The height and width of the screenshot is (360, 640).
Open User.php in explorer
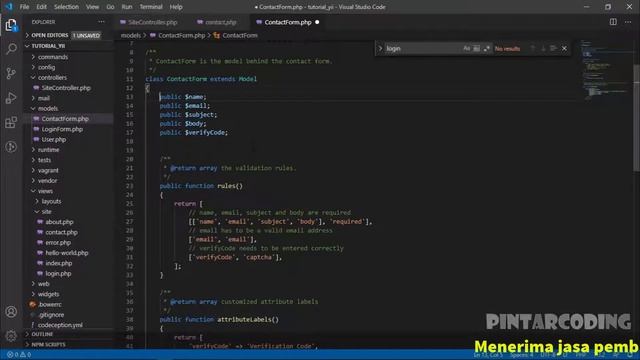[x=53, y=140]
